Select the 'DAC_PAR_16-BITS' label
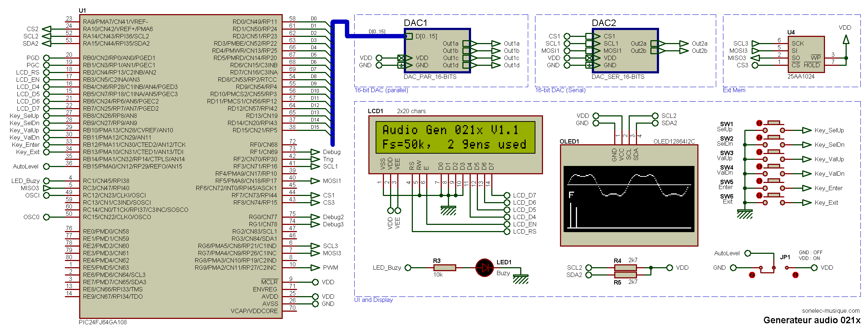Screen dimensions: 868x333 coord(430,77)
